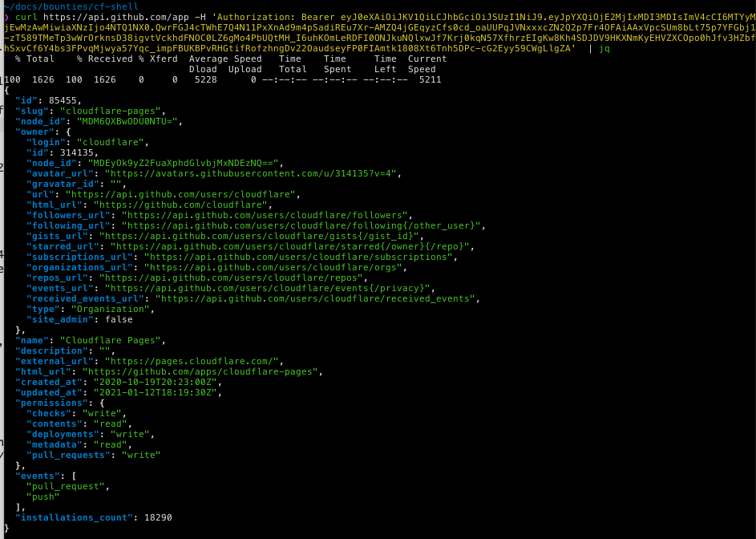Screen dimensions: 756x539
Task: Click the followers_url value
Action: click(x=265, y=215)
